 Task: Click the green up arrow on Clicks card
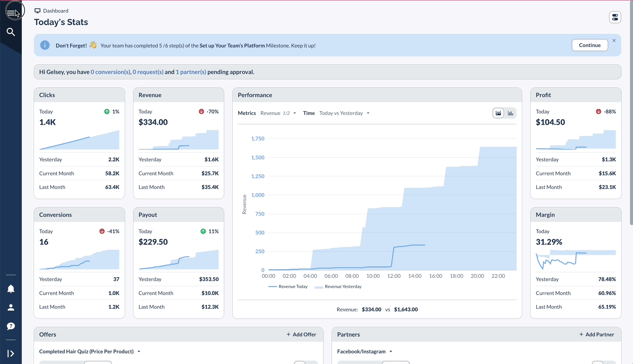click(x=107, y=111)
